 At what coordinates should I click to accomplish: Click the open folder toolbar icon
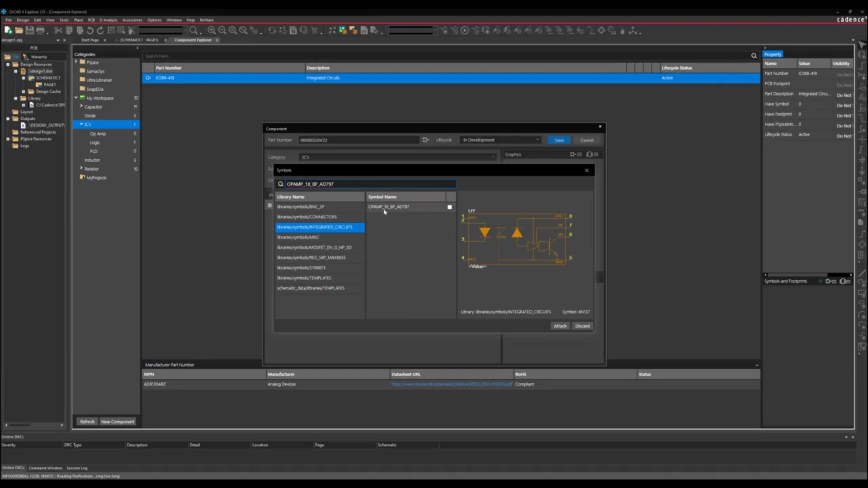(x=19, y=30)
